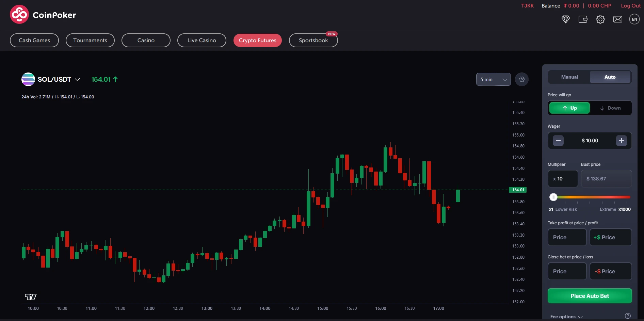Open the help question mark icon

point(628,316)
